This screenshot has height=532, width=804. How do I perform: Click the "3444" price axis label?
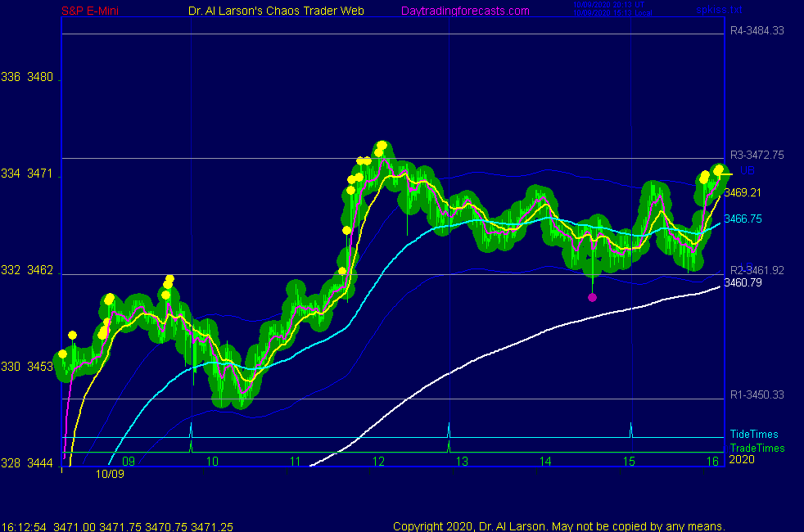coord(40,463)
